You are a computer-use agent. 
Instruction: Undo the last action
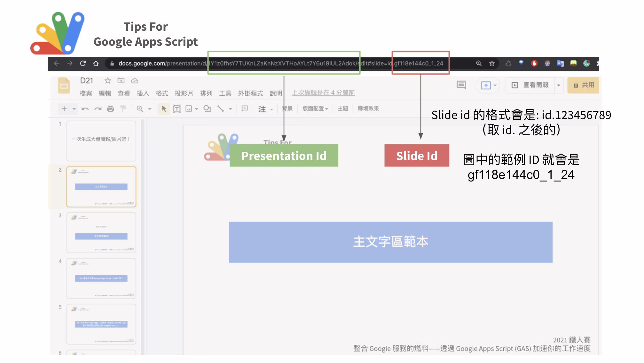pyautogui.click(x=85, y=109)
